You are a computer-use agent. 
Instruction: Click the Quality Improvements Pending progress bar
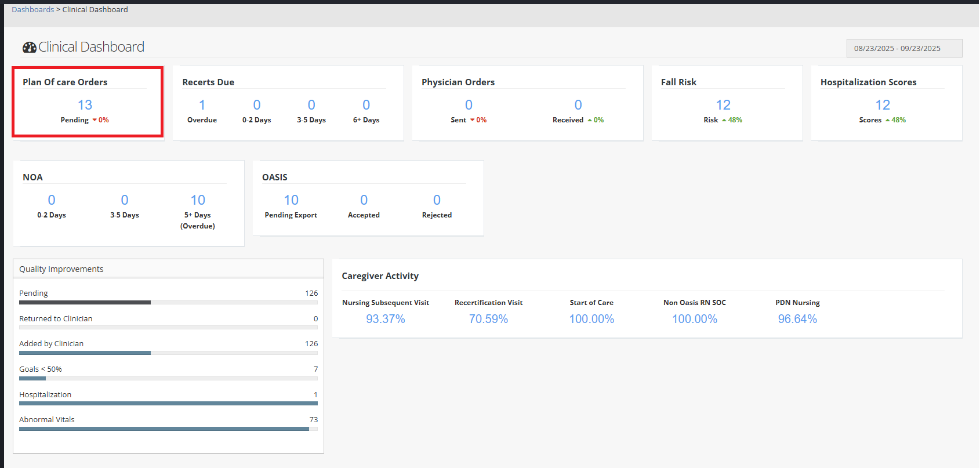[168, 302]
